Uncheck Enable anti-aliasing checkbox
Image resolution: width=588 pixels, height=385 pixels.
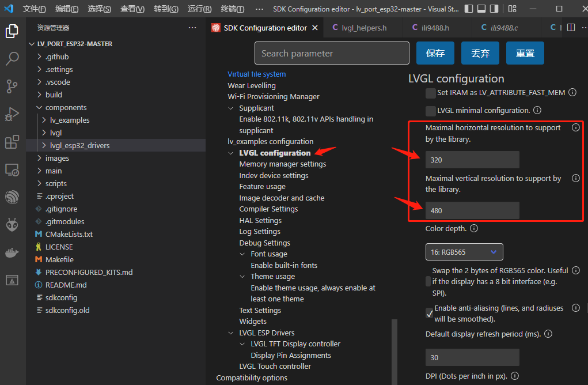click(430, 314)
